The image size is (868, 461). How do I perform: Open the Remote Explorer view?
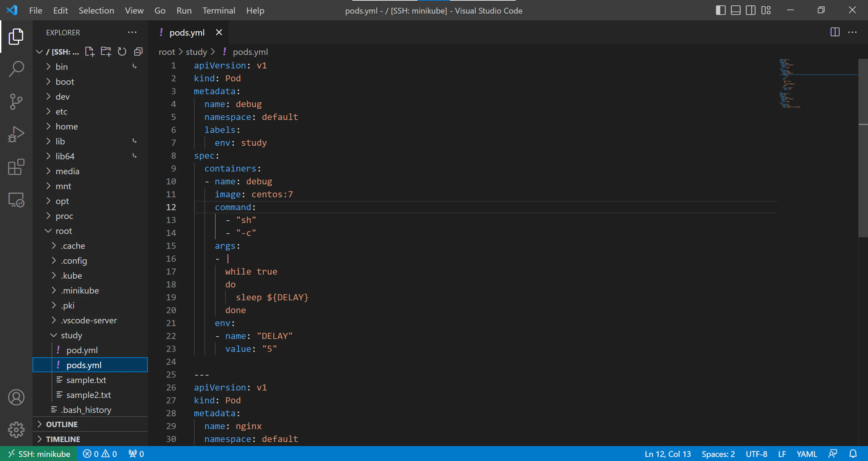16,200
